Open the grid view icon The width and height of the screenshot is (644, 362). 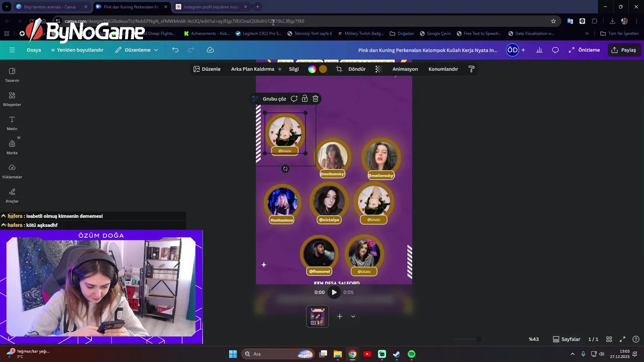(609, 339)
